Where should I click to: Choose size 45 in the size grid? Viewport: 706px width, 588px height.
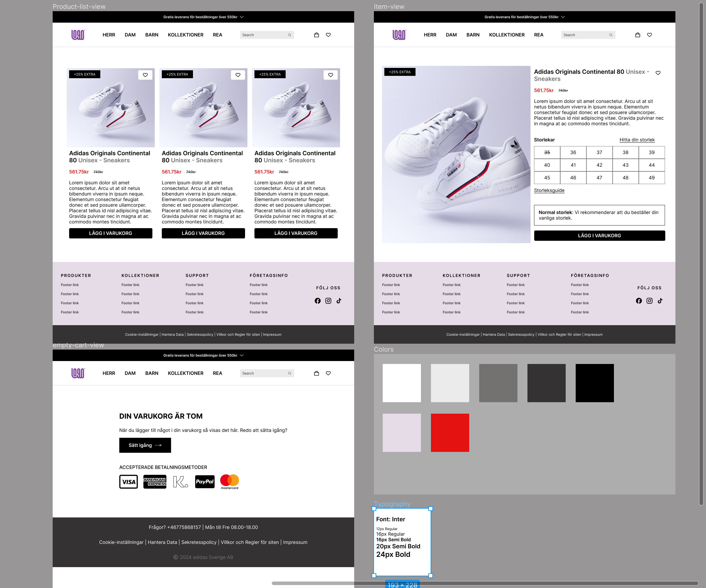click(547, 178)
